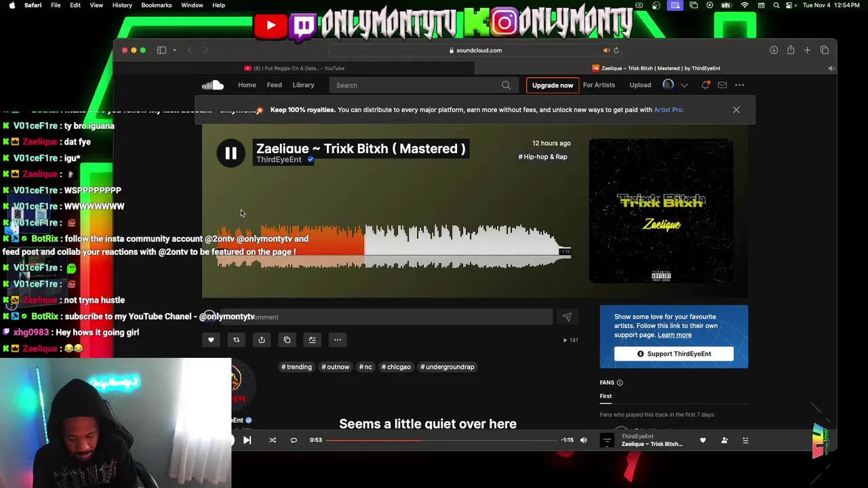Pause the Trixk Bitxh track
Image resolution: width=868 pixels, height=488 pixels.
pos(231,153)
